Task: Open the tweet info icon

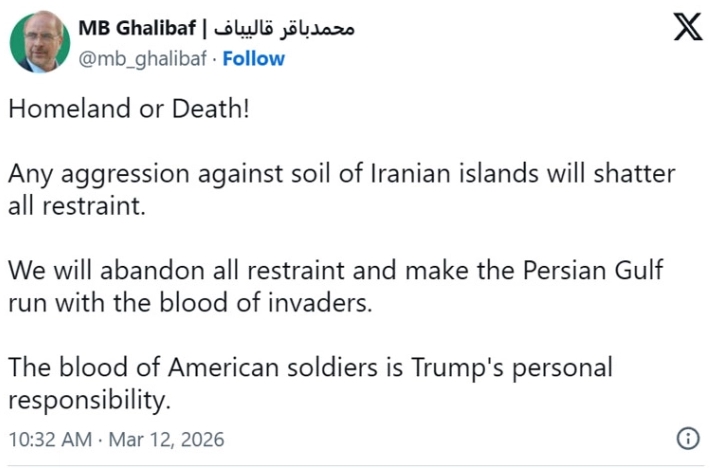Action: tap(687, 438)
